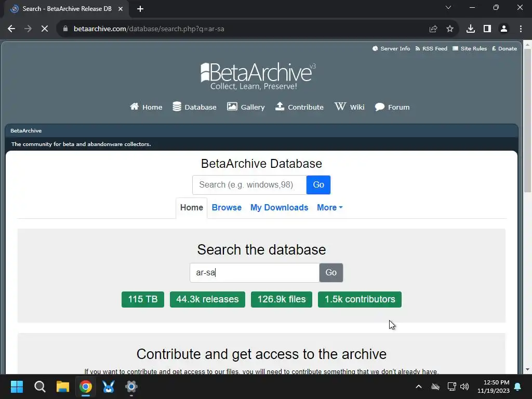The width and height of the screenshot is (532, 399).
Task: Focus the top database search field
Action: click(x=249, y=184)
